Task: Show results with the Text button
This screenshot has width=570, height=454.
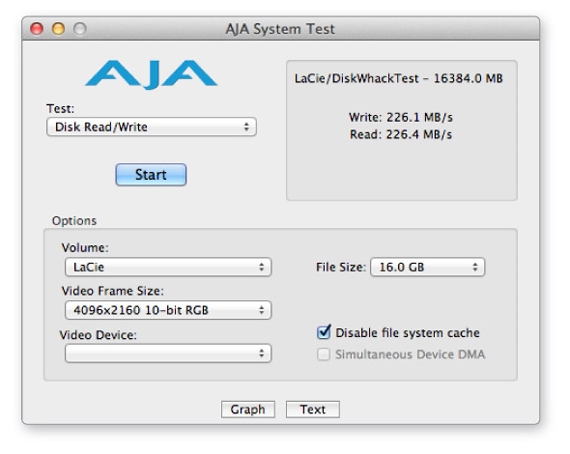Action: tap(313, 409)
